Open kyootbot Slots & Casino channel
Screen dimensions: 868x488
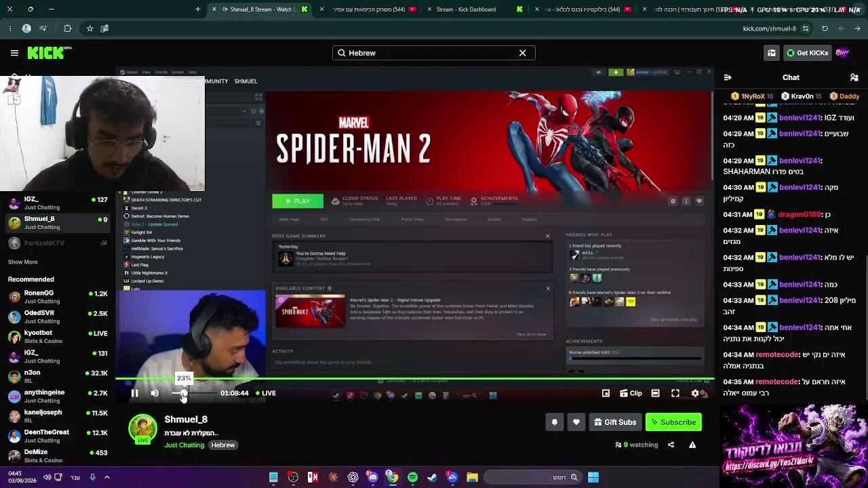click(x=58, y=337)
